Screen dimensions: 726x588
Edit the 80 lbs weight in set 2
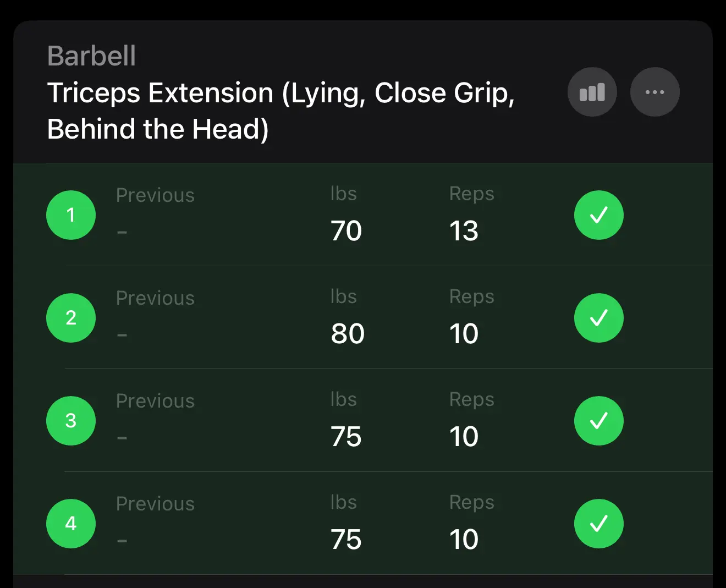point(348,333)
